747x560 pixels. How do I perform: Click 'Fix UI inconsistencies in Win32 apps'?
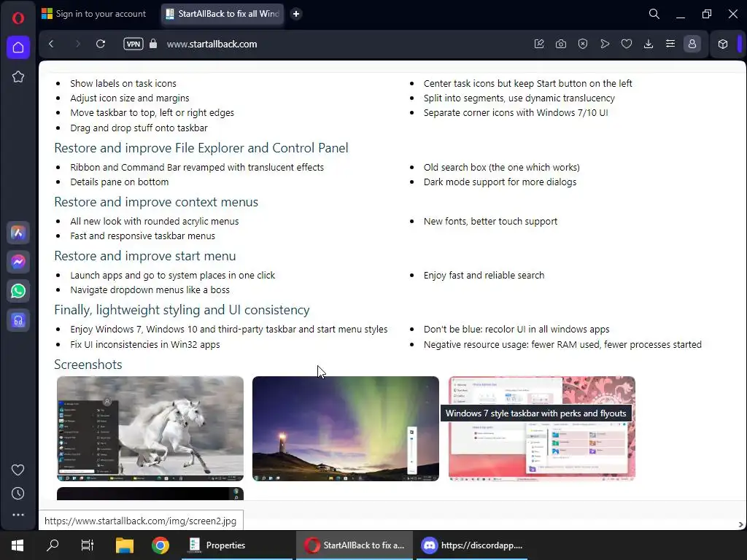[x=145, y=344]
